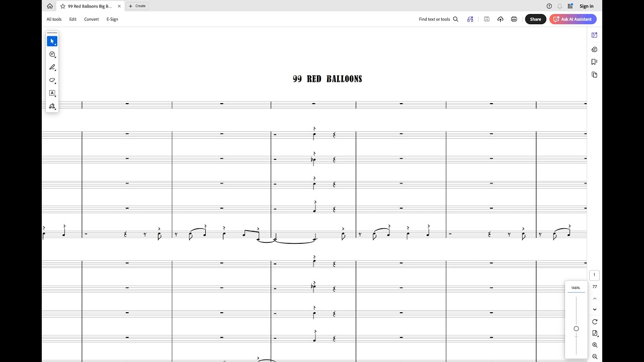
Task: Open the Help question mark icon
Action: [549, 6]
